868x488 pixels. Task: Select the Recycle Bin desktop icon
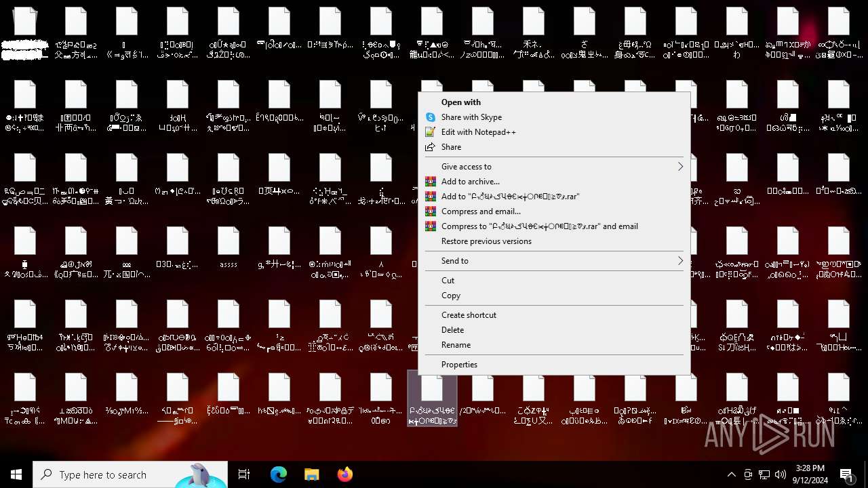coord(25,34)
